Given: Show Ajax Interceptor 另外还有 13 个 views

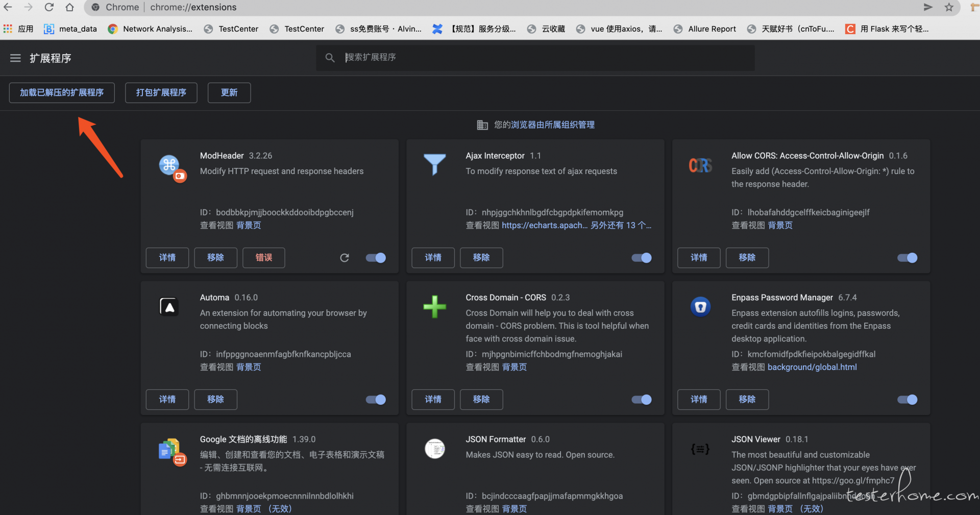Looking at the screenshot, I should (621, 226).
